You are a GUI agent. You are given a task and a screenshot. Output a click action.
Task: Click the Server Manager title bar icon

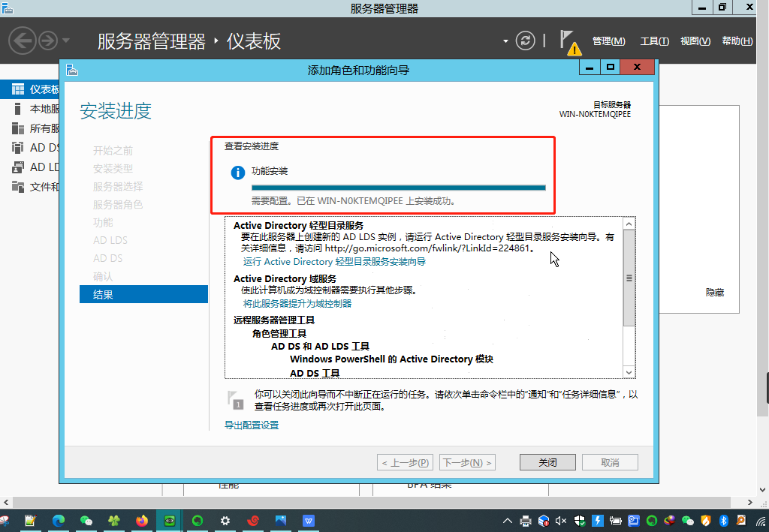tap(7, 8)
